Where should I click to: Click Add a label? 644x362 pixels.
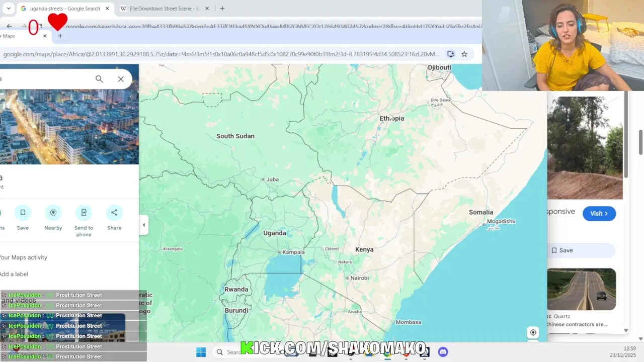click(x=14, y=274)
